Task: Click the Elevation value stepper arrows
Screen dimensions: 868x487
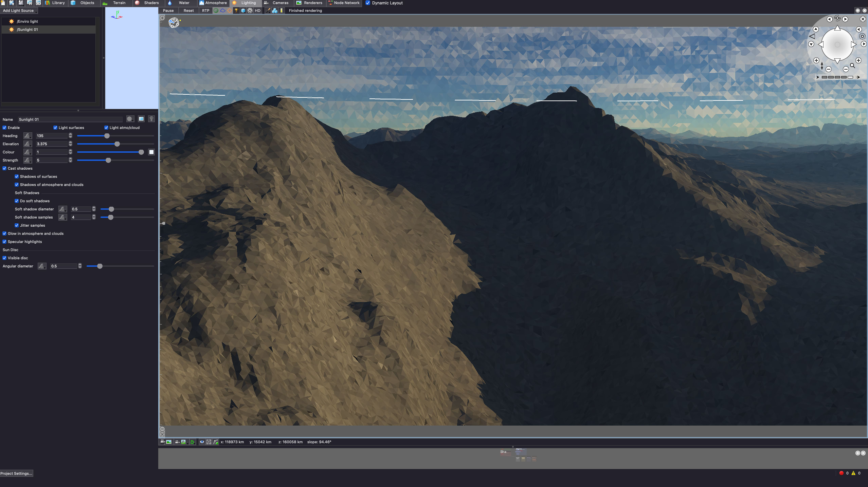Action: 70,144
